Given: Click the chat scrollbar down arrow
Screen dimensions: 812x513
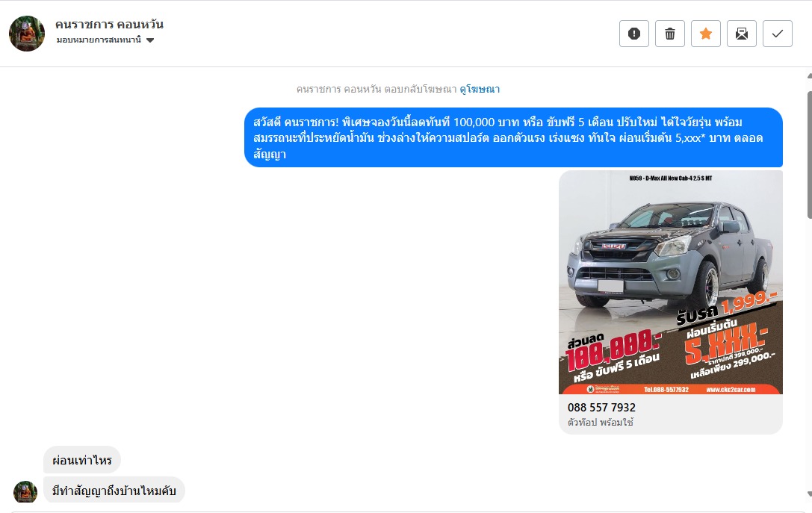Looking at the screenshot, I should [x=810, y=494].
